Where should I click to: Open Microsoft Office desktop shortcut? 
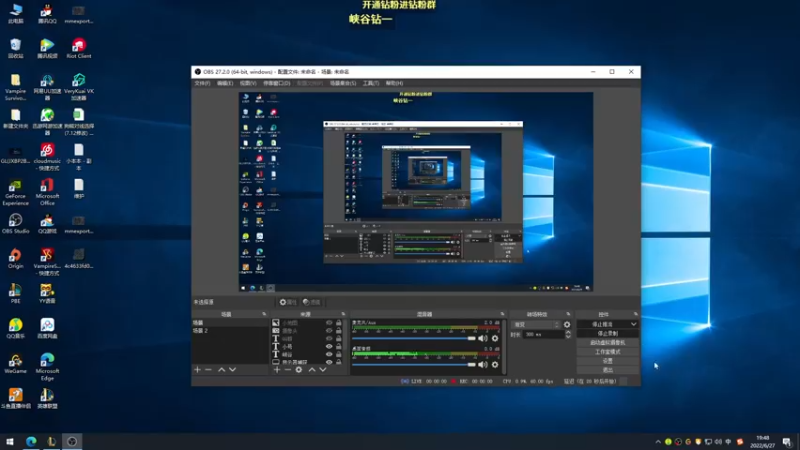(47, 192)
